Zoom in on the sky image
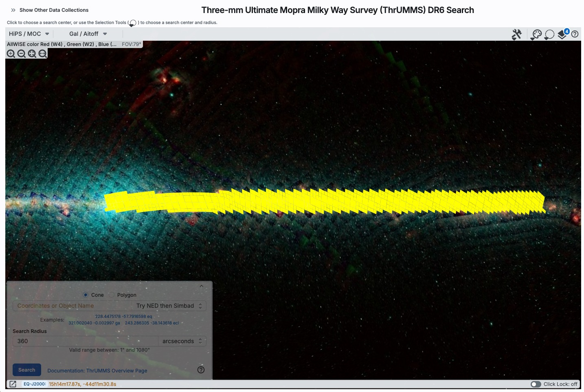This screenshot has width=584, height=392. pyautogui.click(x=11, y=54)
